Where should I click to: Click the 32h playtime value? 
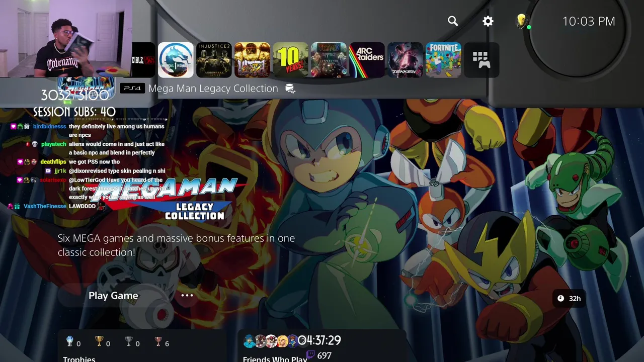click(x=575, y=299)
